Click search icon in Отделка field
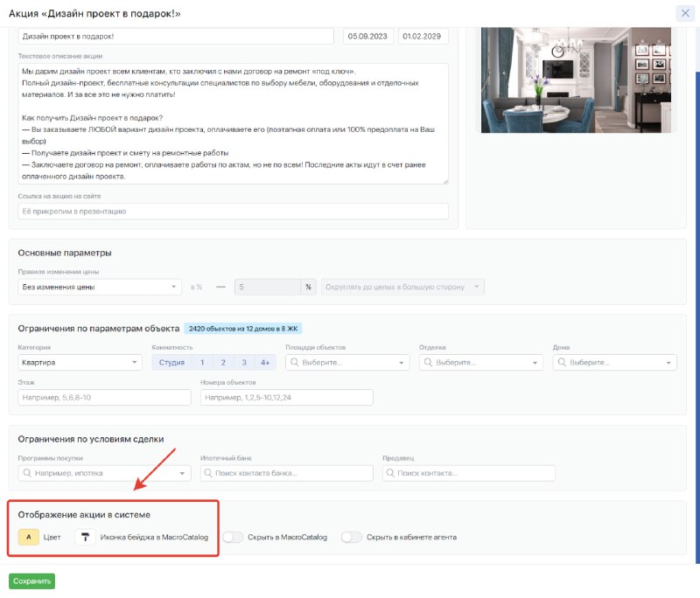Viewport: 700px width, 598px height. 428,362
